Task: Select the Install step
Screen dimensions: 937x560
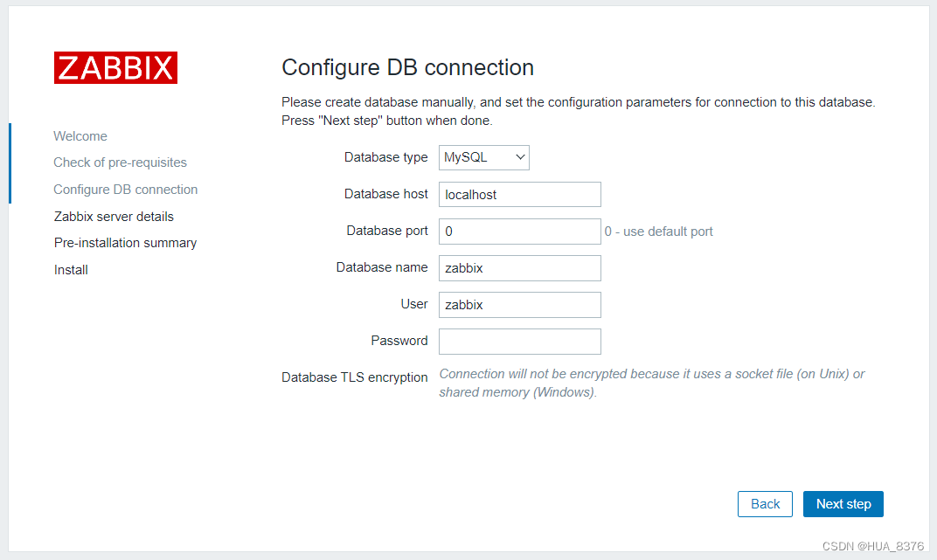Action: point(70,270)
